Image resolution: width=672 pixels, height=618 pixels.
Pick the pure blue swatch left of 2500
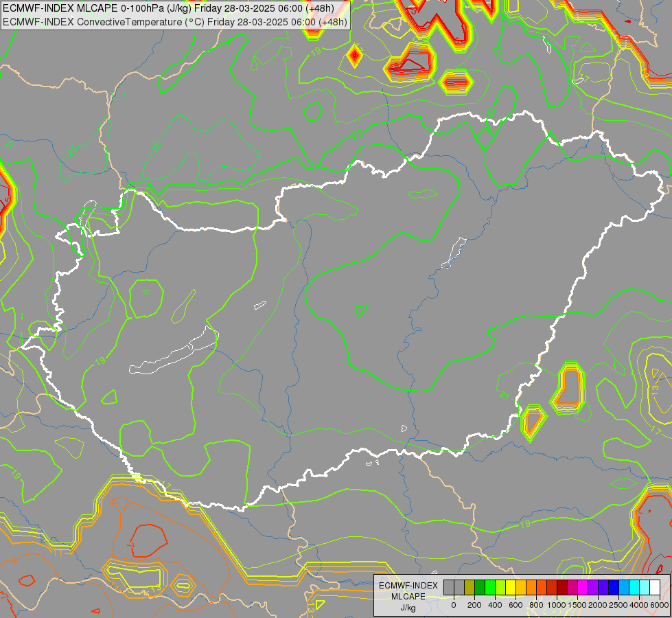[614, 588]
